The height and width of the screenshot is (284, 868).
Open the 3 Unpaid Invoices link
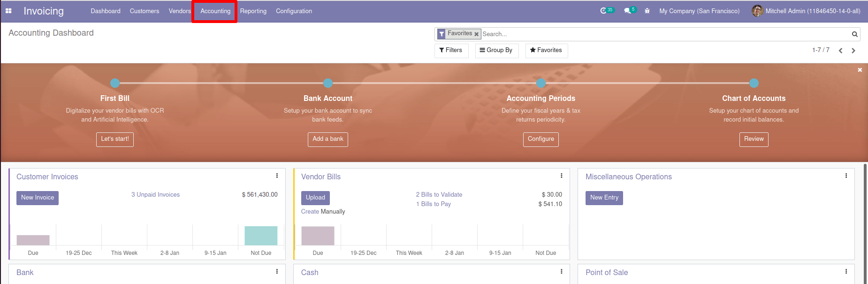[155, 195]
